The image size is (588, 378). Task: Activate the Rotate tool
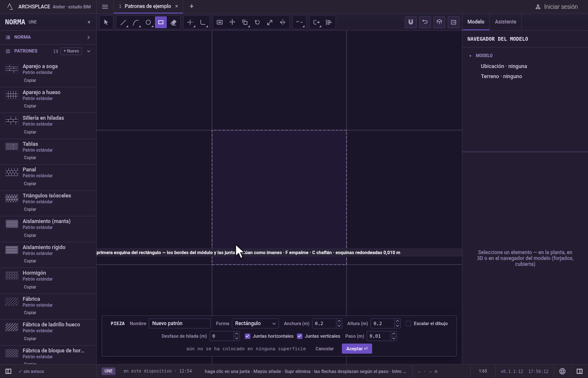click(257, 22)
